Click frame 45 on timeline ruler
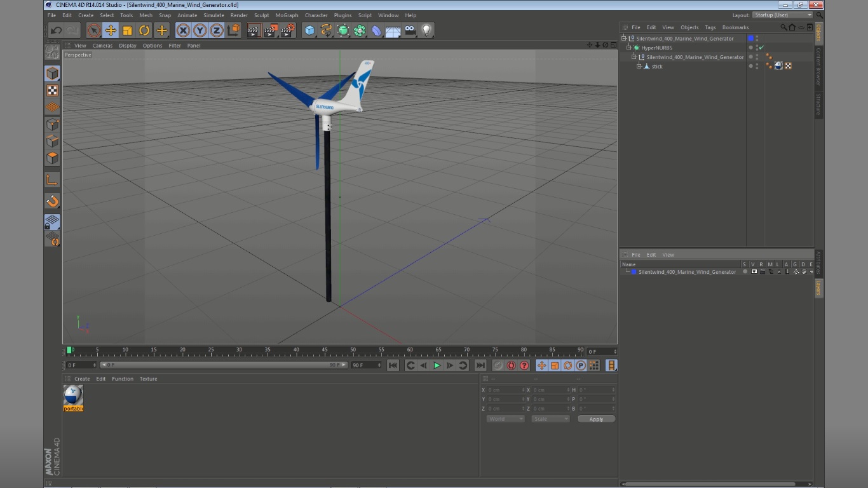The width and height of the screenshot is (868, 488). 324,351
